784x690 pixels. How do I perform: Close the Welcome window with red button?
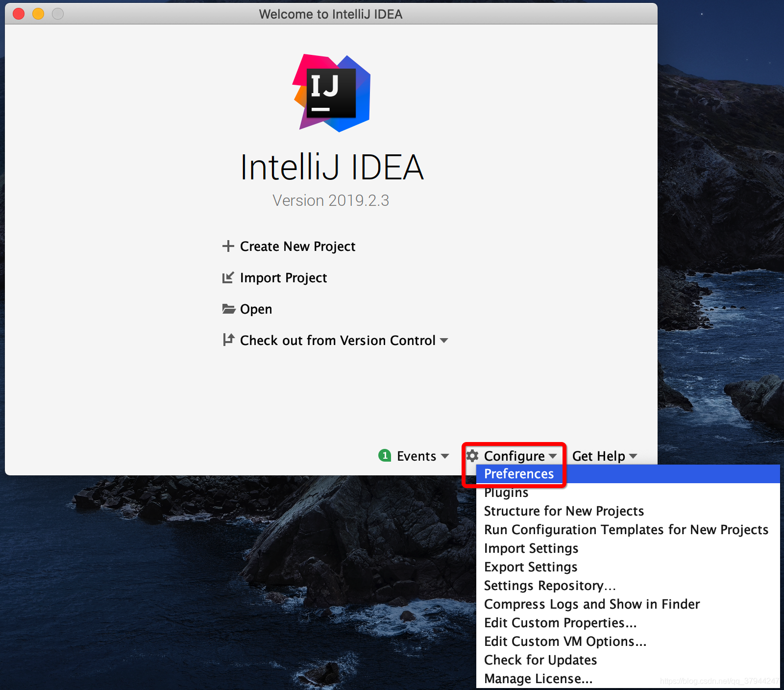coord(19,14)
